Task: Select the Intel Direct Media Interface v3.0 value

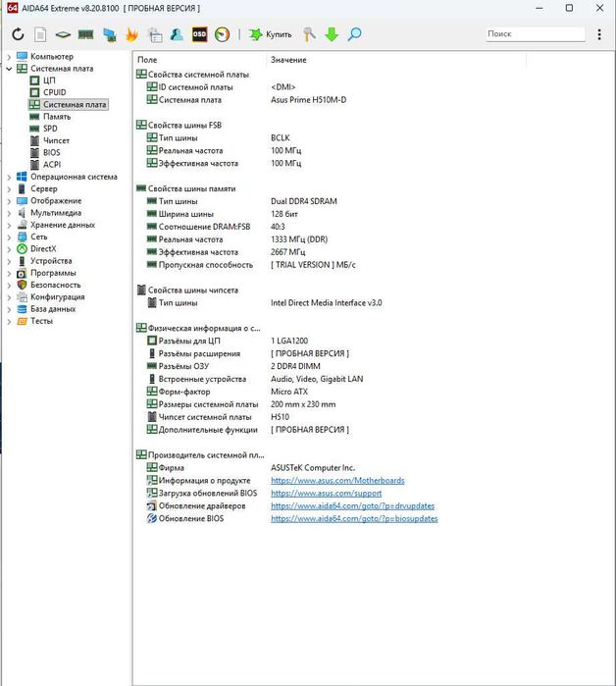Action: click(326, 302)
